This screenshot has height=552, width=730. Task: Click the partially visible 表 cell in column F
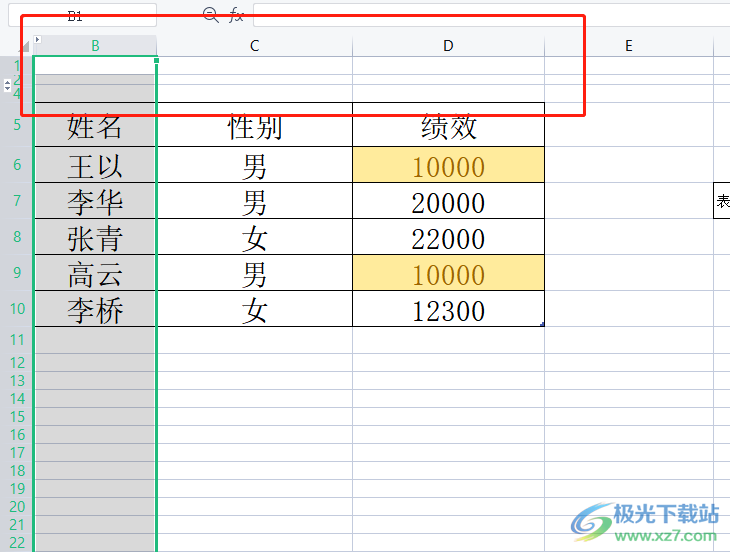(x=722, y=201)
